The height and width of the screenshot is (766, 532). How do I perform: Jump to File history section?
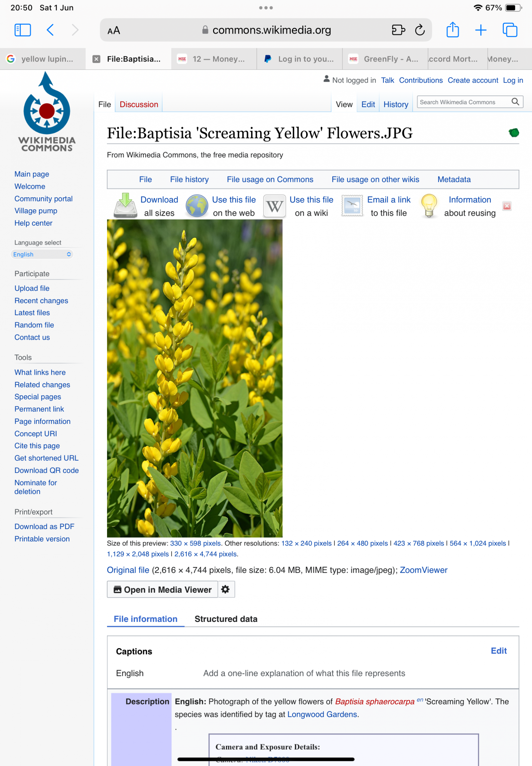[189, 179]
